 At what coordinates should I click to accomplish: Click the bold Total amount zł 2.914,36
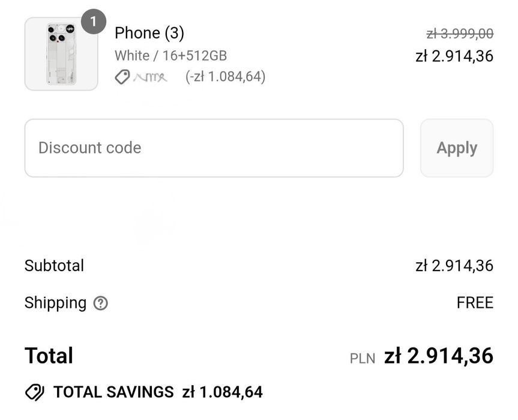click(439, 356)
